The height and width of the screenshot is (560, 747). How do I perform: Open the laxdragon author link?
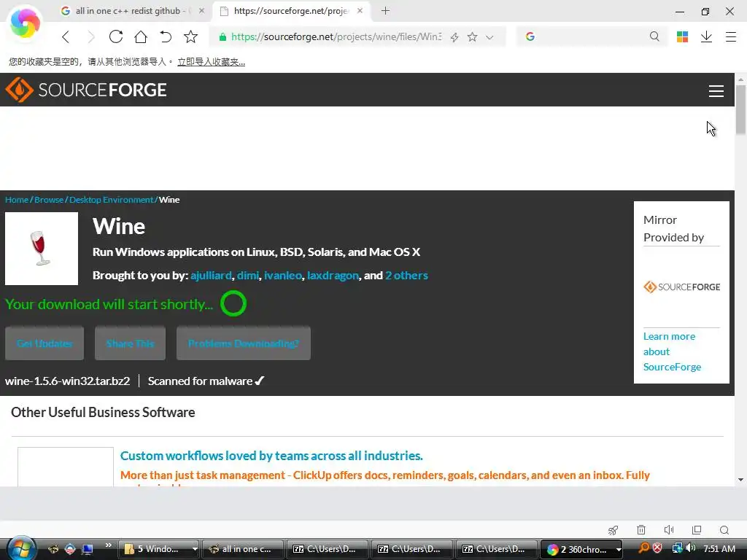click(333, 275)
